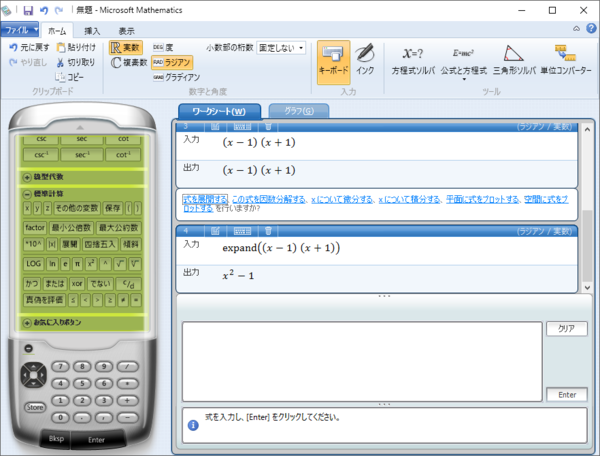The height and width of the screenshot is (456, 600).
Task: Collapse the number pad with minus icon
Action: (x=28, y=348)
